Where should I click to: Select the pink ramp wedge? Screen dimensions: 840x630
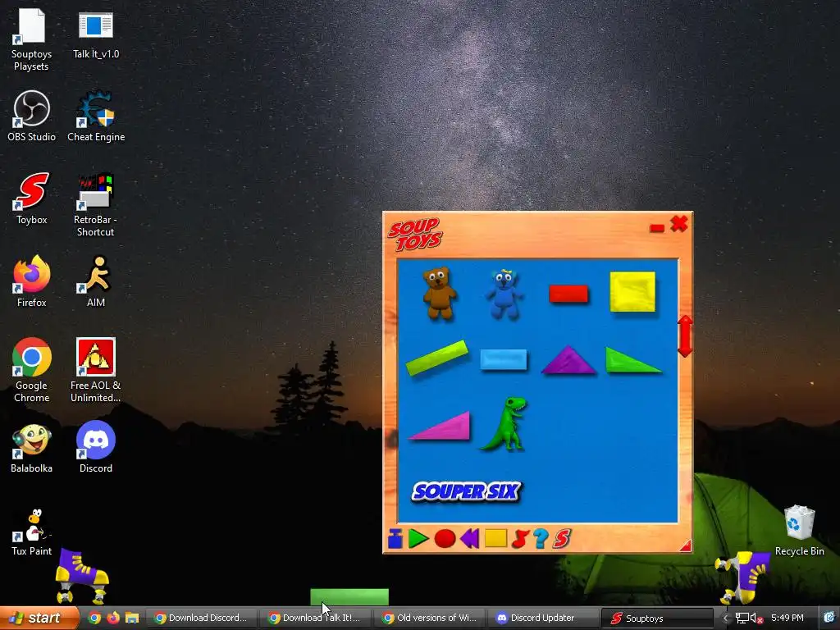pos(441,426)
